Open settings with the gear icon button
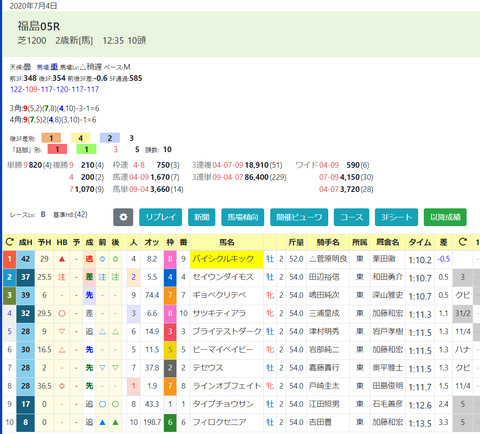Image resolution: width=480 pixels, height=434 pixels. tap(123, 217)
